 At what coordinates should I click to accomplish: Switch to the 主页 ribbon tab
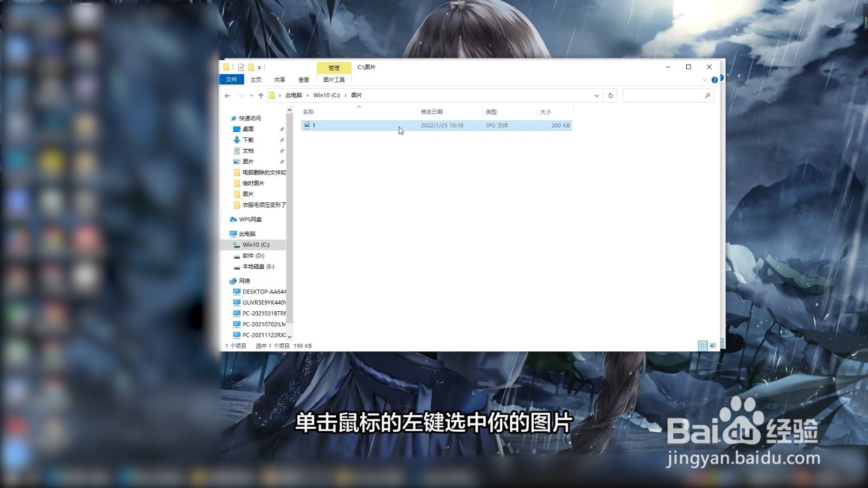[256, 80]
